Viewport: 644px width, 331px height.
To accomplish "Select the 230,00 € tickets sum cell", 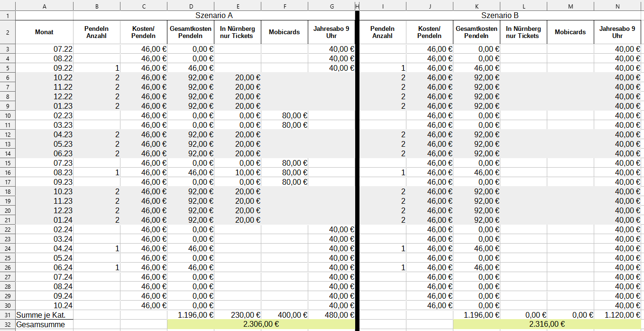I will pos(238,315).
